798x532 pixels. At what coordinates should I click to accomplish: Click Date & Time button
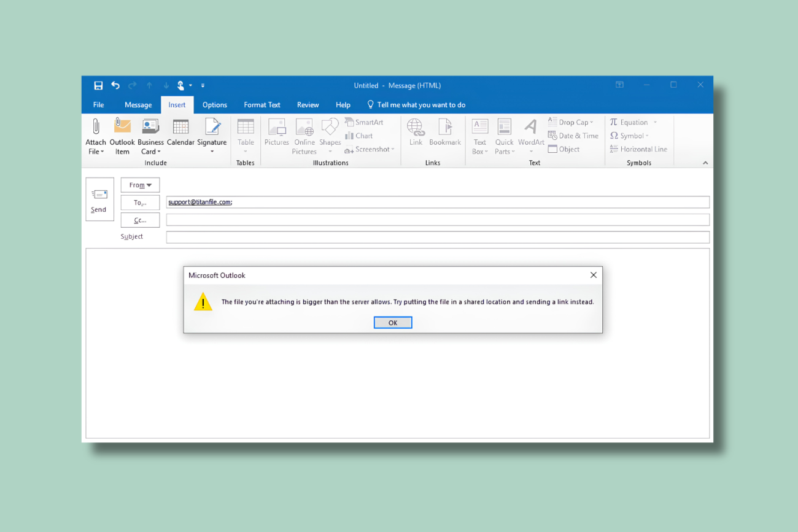[x=573, y=136]
